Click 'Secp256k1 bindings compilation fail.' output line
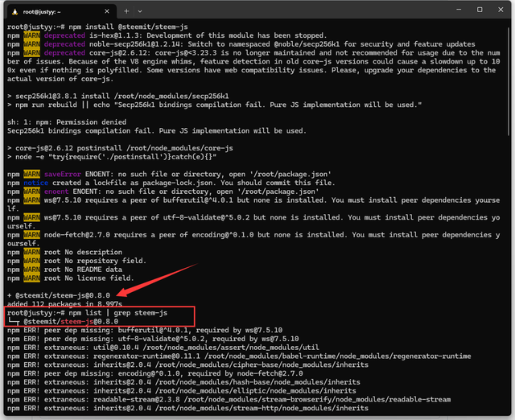Viewport: 515px width, 420px height. click(x=157, y=130)
